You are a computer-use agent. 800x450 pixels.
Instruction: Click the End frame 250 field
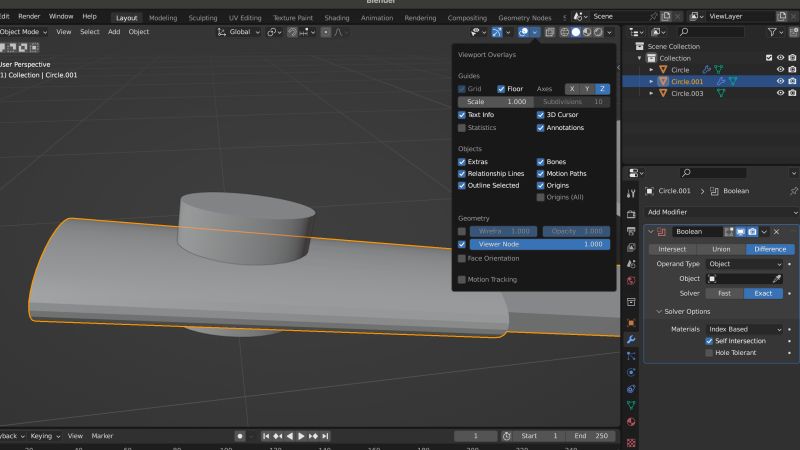[x=590, y=436]
